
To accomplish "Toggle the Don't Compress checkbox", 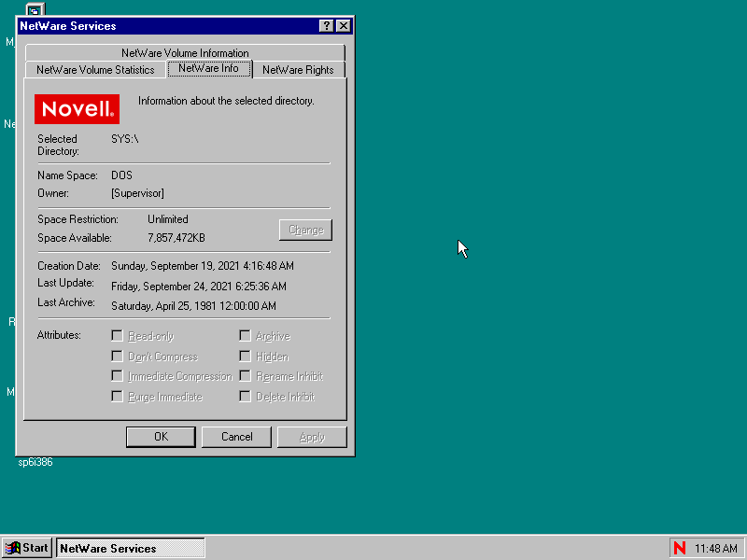I will point(118,357).
